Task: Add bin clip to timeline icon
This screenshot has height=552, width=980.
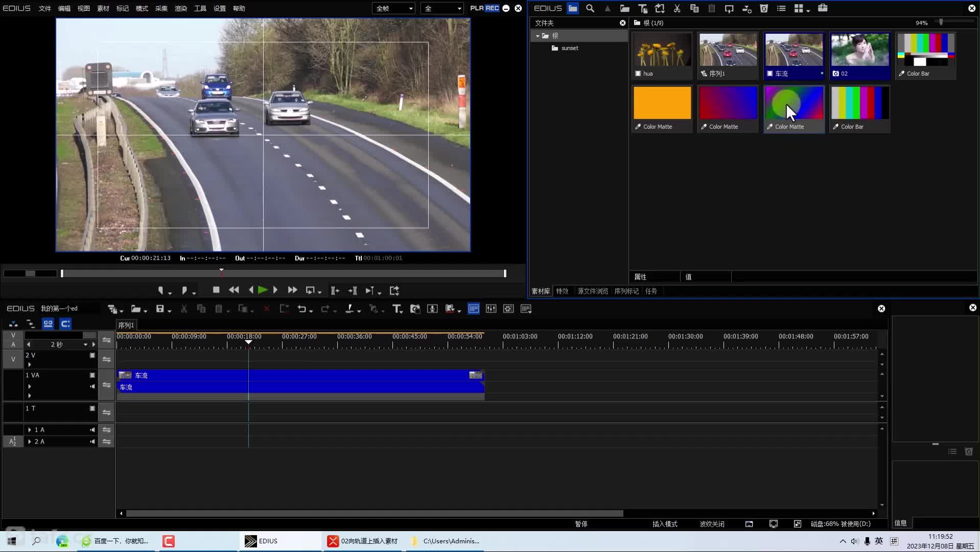Action: pos(746,8)
